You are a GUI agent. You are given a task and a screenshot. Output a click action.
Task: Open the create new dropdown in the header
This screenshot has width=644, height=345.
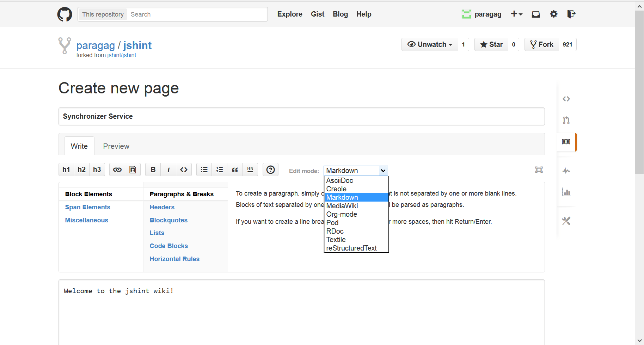(516, 14)
